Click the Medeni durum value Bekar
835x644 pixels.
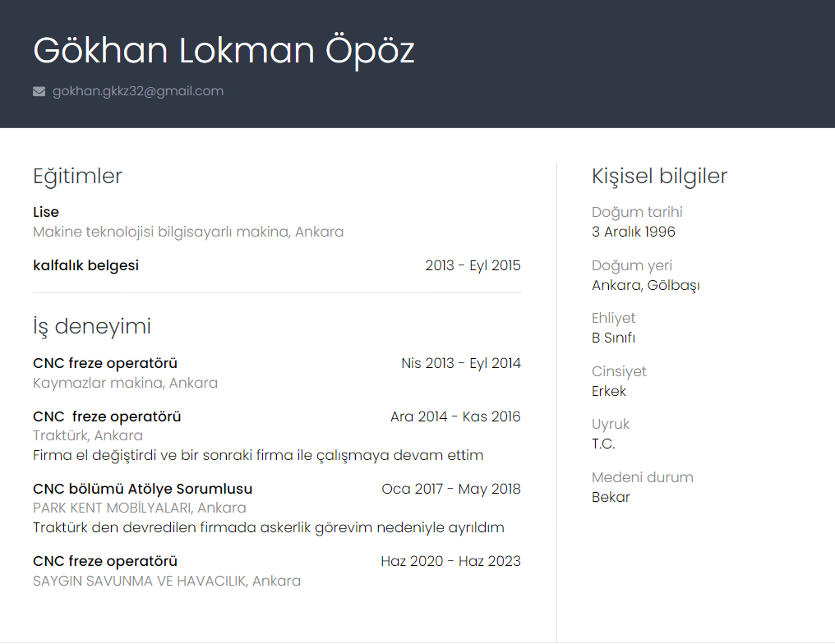coord(611,497)
